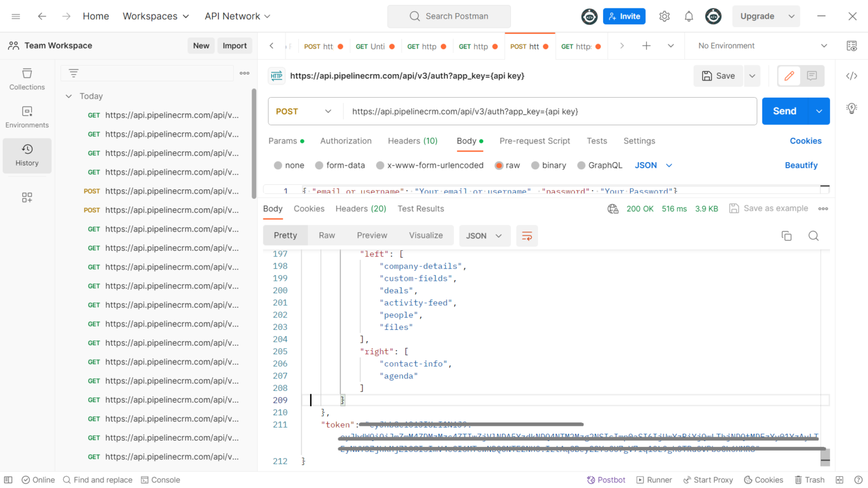Open history options three-dot menu
868x488 pixels.
click(245, 73)
